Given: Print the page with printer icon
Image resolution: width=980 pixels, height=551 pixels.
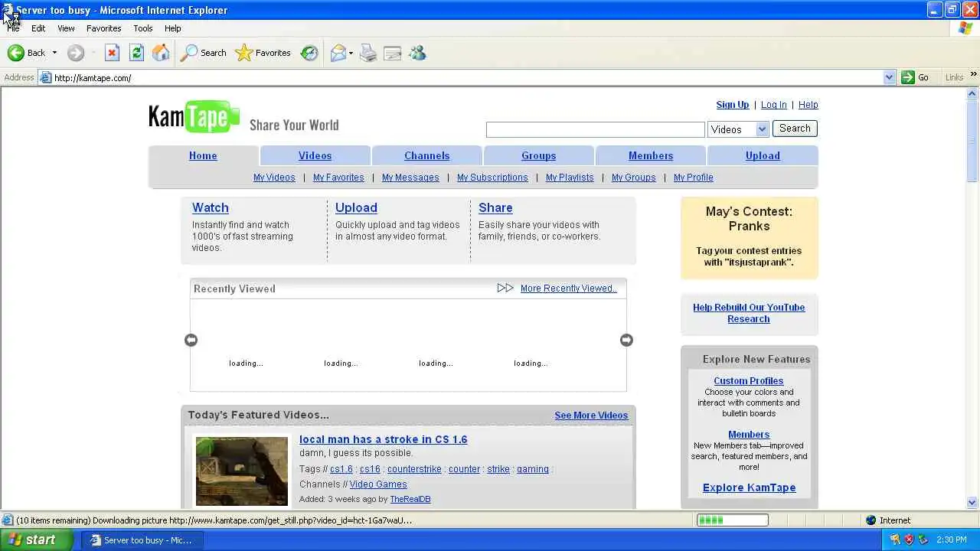Looking at the screenshot, I should coord(368,53).
